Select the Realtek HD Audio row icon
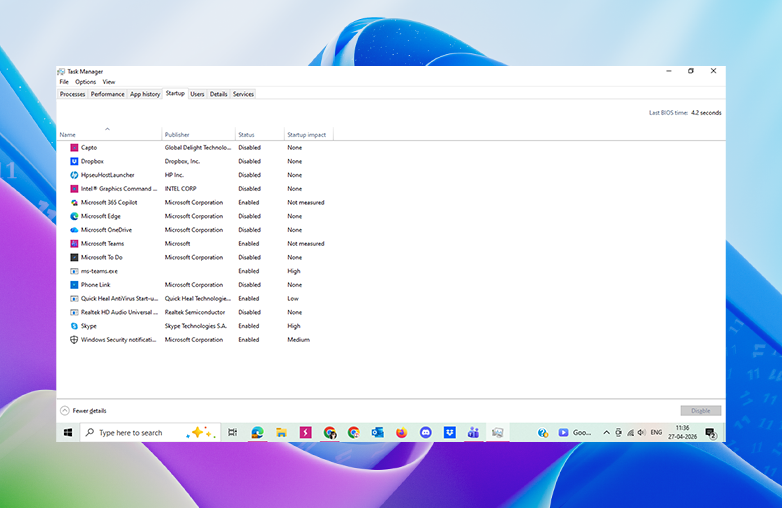This screenshot has width=782, height=508. tap(74, 312)
